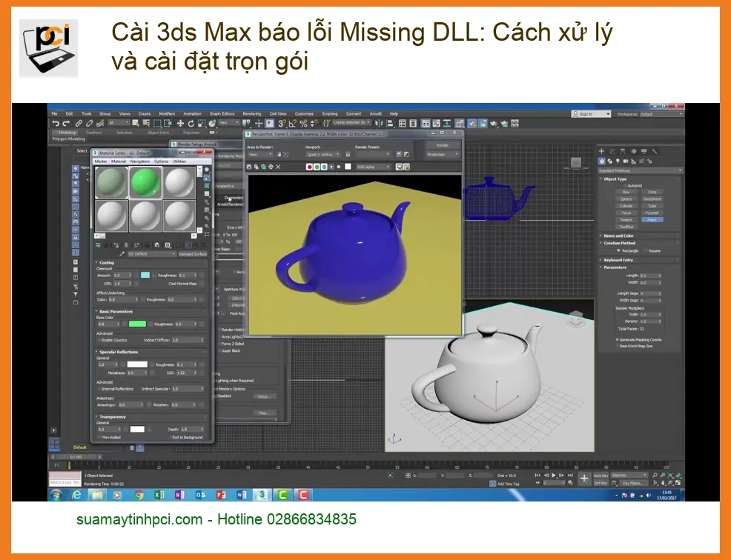Screen dimensions: 731x560
Task: Select the green material sample sphere
Action: (145, 183)
